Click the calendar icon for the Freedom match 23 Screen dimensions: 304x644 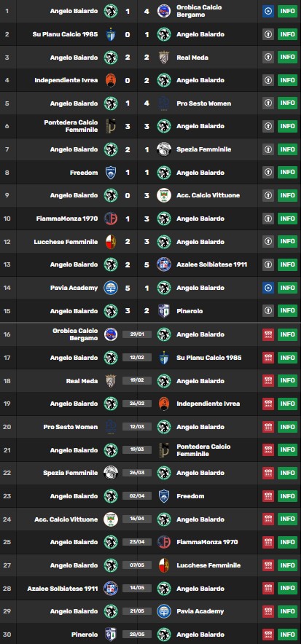[x=268, y=496]
